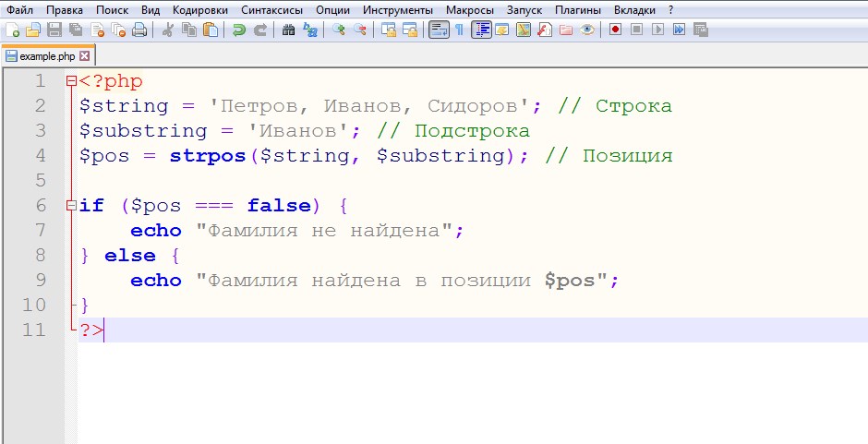Close the example.php tab
Screen dimensions: 868x444
tap(85, 56)
